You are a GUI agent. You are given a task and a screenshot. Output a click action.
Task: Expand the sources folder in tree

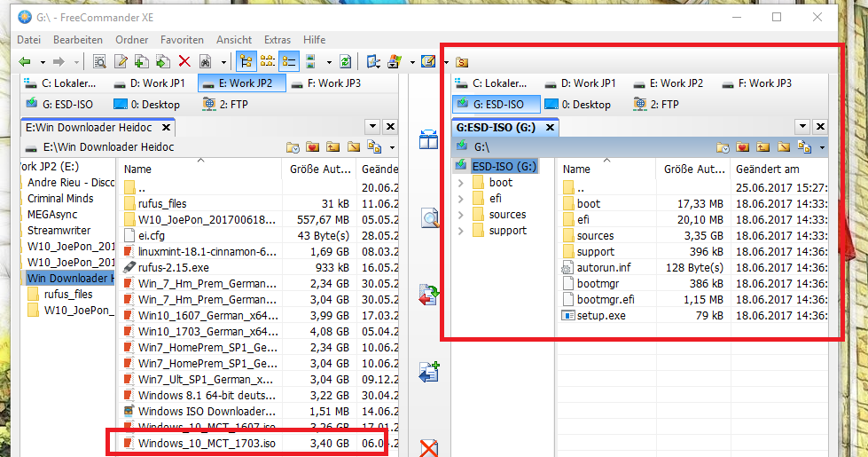click(460, 215)
